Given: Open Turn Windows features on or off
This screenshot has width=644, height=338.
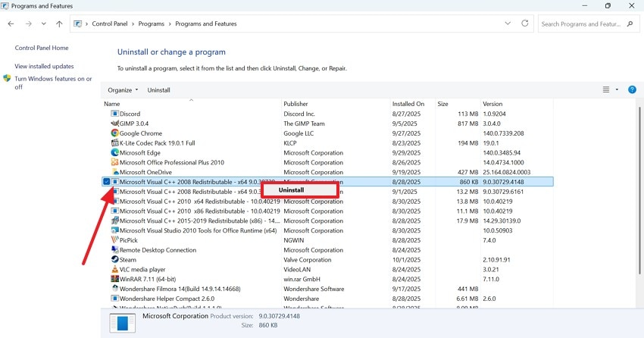Looking at the screenshot, I should tap(53, 83).
